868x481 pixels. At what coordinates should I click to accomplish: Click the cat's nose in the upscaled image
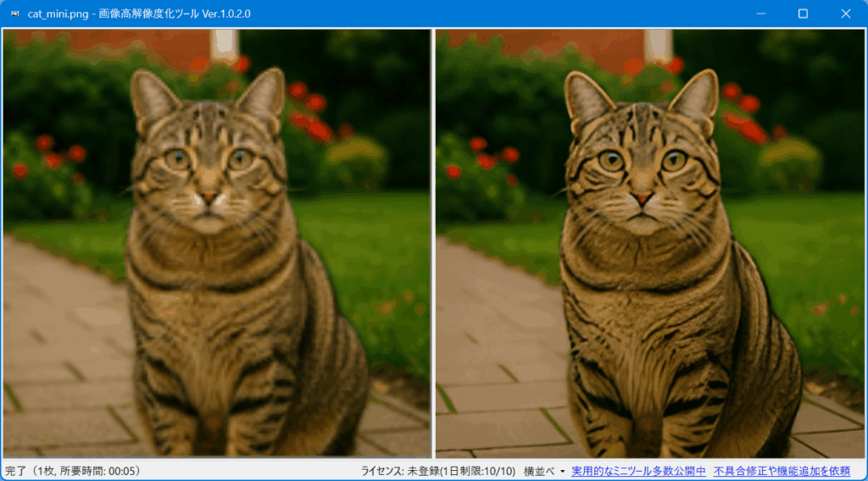tap(643, 198)
